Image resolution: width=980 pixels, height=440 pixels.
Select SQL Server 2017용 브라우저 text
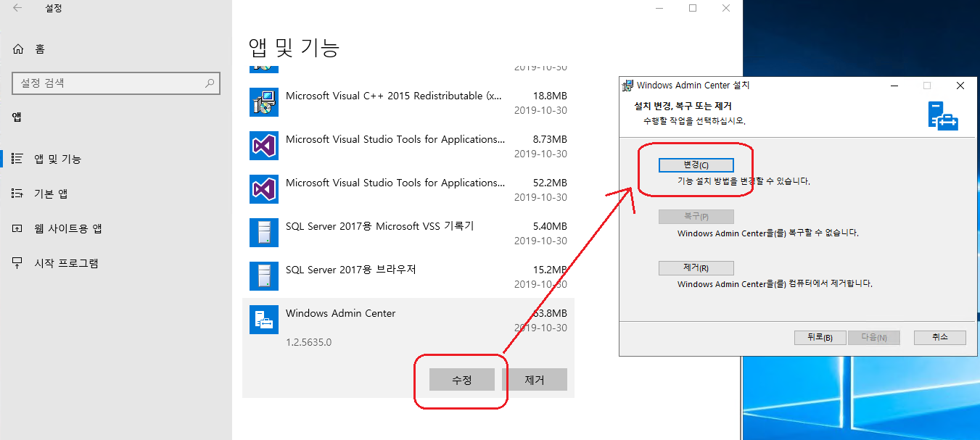click(350, 270)
